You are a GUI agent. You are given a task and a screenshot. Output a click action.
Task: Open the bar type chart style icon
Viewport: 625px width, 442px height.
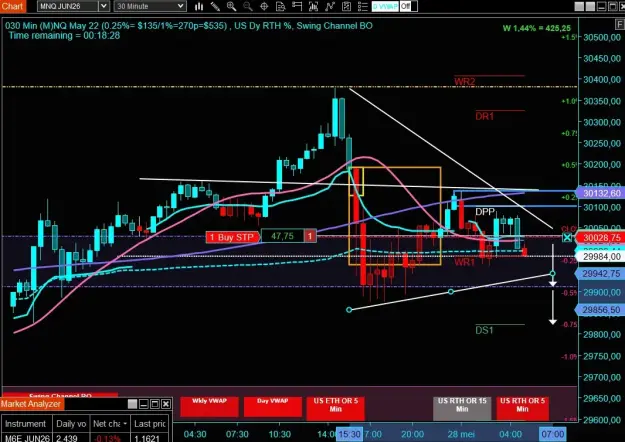[x=199, y=6]
